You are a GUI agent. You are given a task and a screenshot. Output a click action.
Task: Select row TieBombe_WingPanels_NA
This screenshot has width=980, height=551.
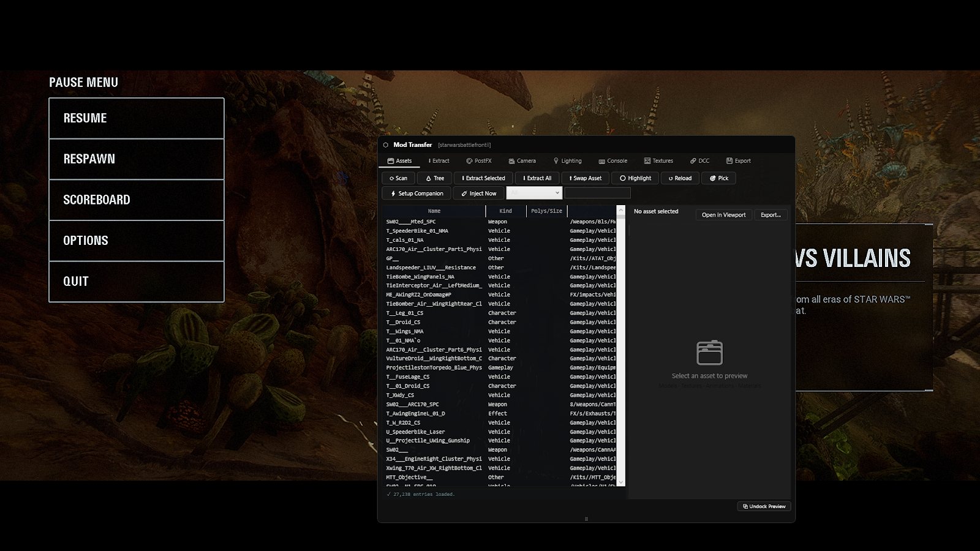point(500,277)
